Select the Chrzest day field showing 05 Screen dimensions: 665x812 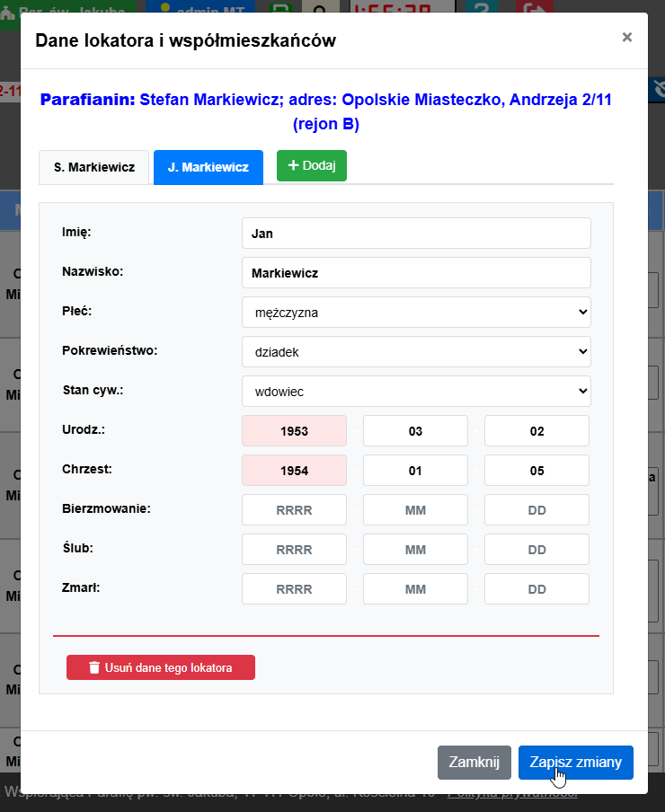pos(536,471)
